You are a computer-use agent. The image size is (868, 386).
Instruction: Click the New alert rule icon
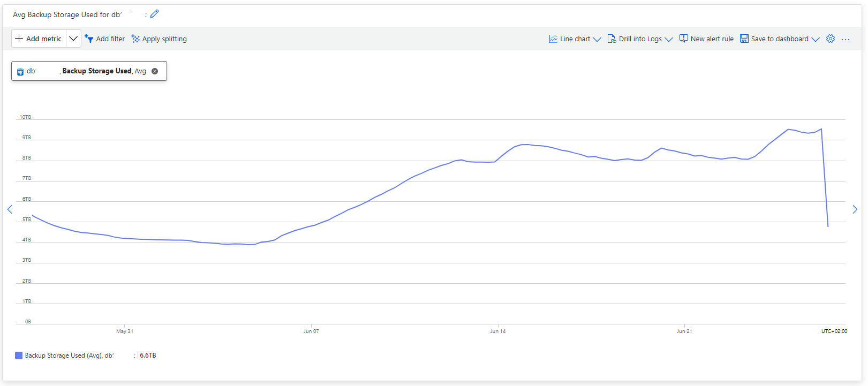684,39
